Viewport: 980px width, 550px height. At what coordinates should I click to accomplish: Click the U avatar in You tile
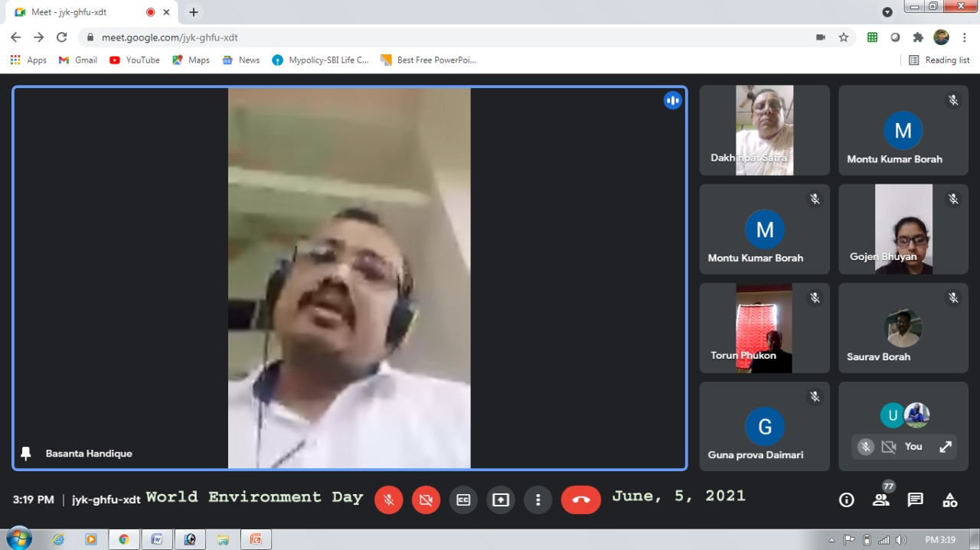[892, 415]
